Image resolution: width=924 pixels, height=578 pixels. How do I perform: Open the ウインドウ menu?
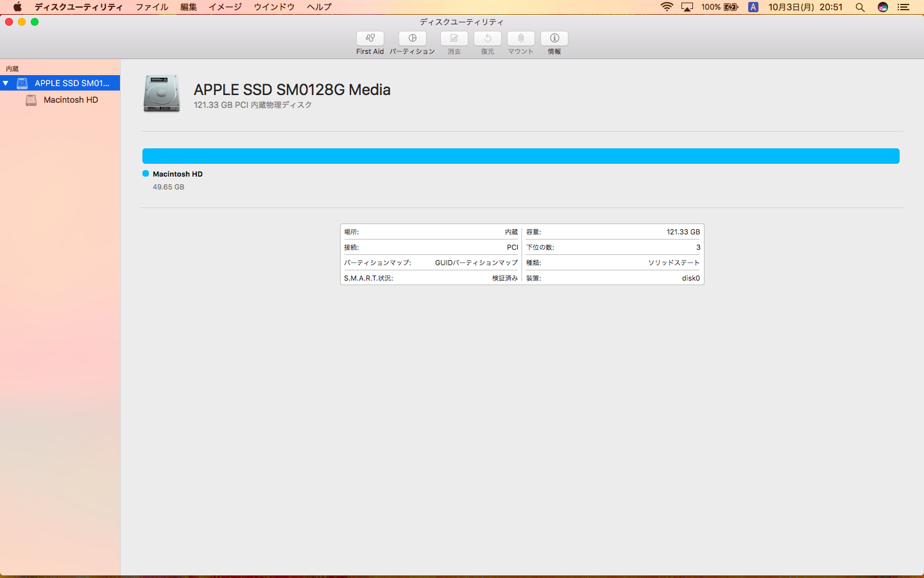click(274, 7)
